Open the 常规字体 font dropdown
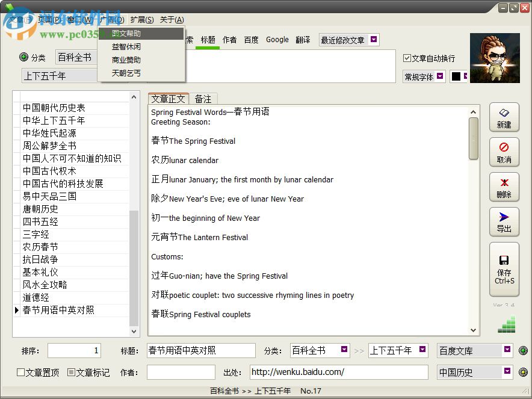532x399 pixels. (x=440, y=76)
